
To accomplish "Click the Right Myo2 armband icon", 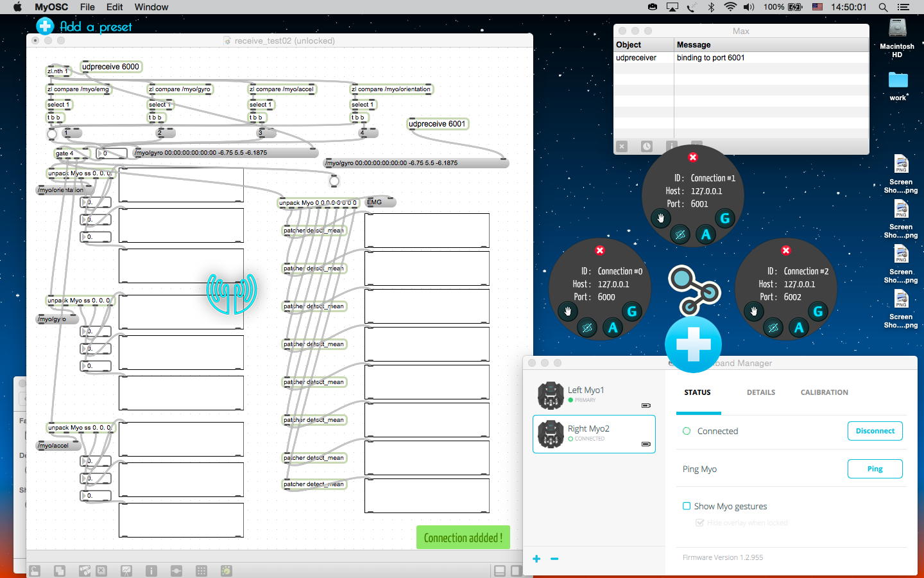I will pyautogui.click(x=551, y=434).
